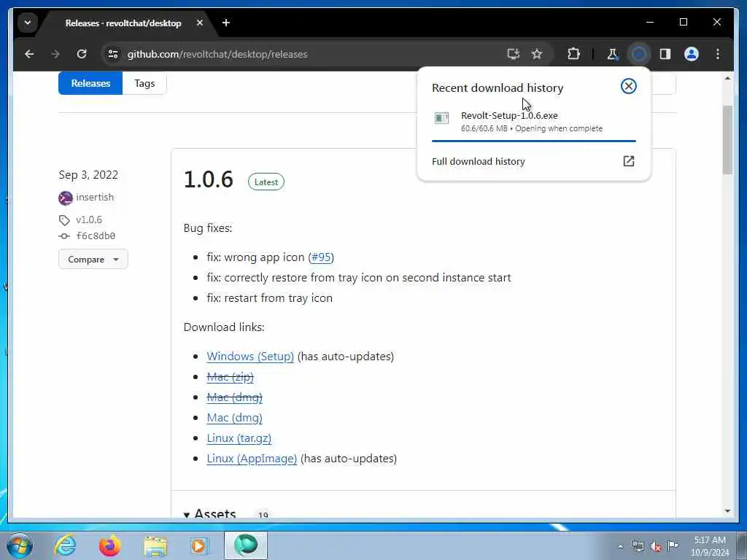747x560 pixels.
Task: Switch to the Tags tab
Action: click(x=144, y=83)
